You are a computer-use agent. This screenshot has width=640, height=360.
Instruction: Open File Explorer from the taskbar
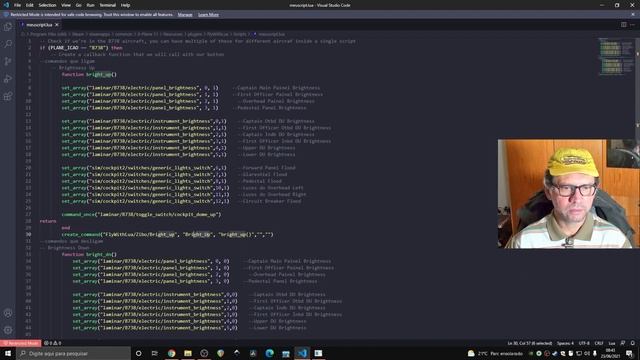click(188, 353)
